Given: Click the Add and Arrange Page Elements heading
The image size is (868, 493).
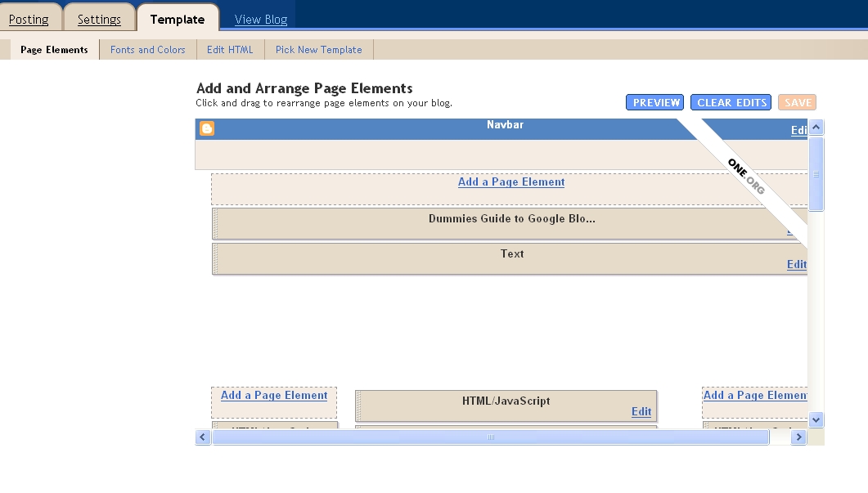Looking at the screenshot, I should pos(304,88).
